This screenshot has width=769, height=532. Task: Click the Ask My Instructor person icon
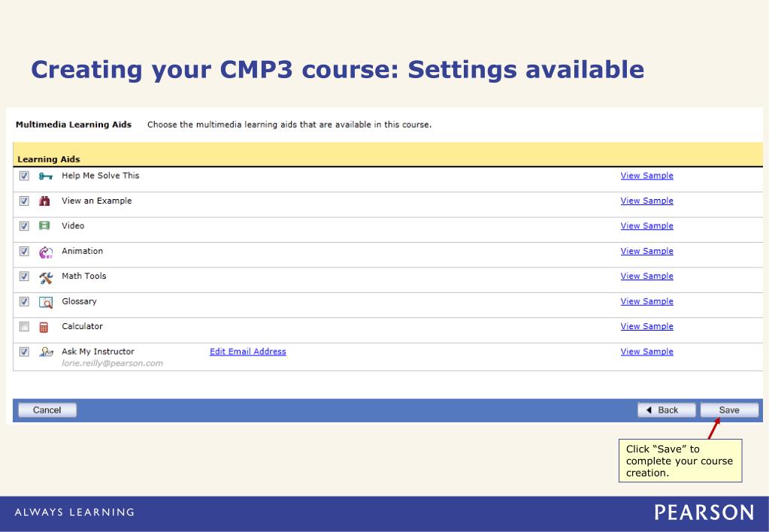[46, 352]
